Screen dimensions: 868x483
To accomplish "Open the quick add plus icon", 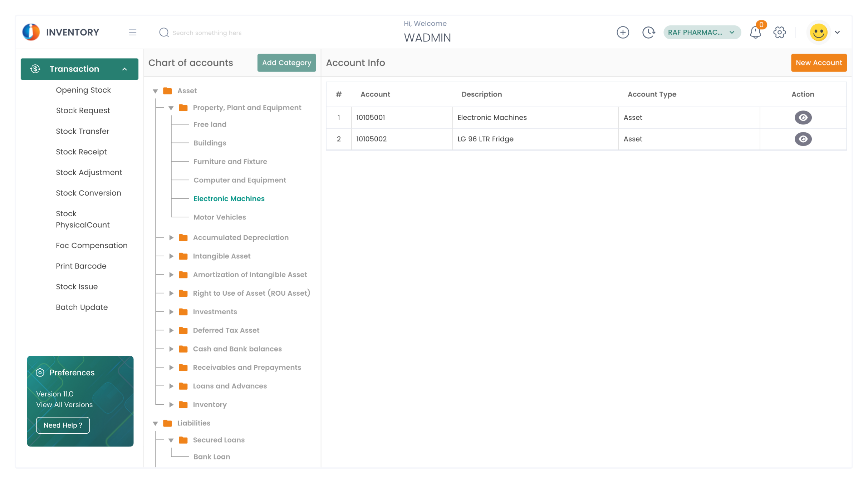I will [623, 33].
